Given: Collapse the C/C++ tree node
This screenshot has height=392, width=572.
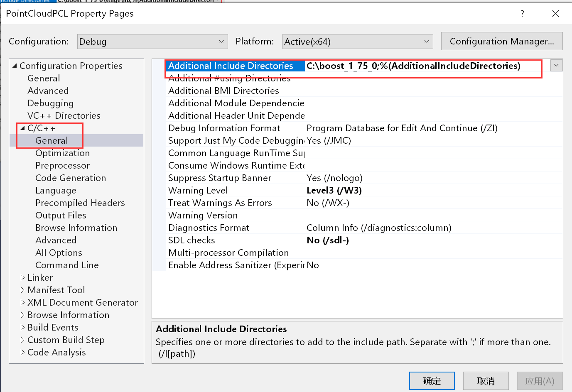Looking at the screenshot, I should coord(24,128).
